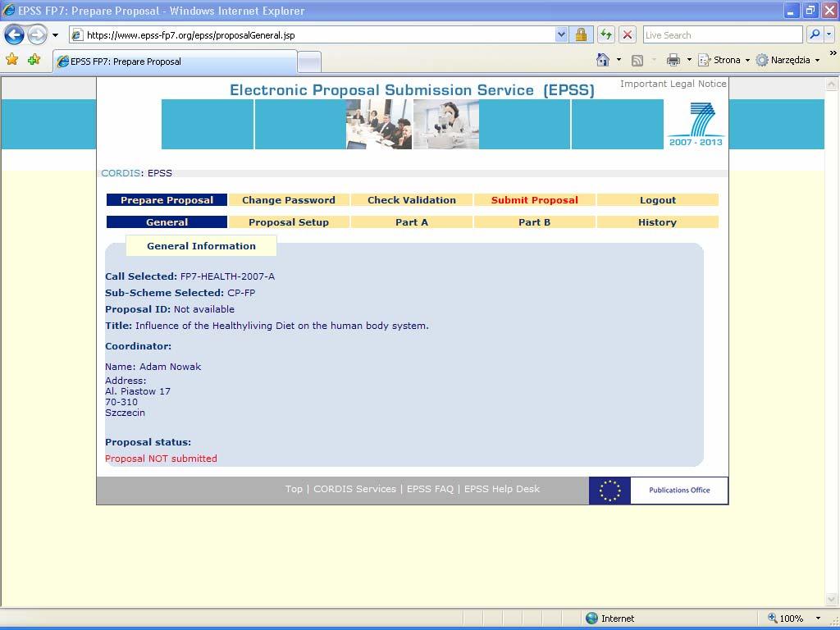Screen dimensions: 840x630
Task: Click the Live Search input box
Action: (x=723, y=34)
